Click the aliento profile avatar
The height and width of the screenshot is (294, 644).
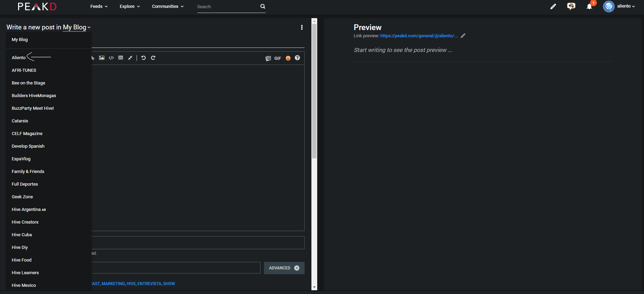pyautogui.click(x=609, y=6)
